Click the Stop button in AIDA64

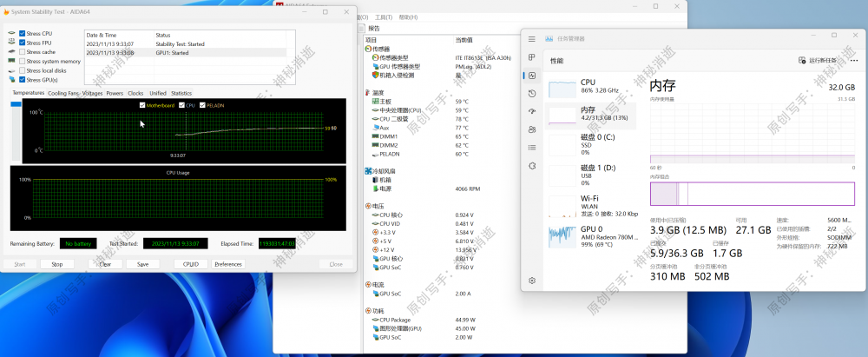click(x=57, y=264)
